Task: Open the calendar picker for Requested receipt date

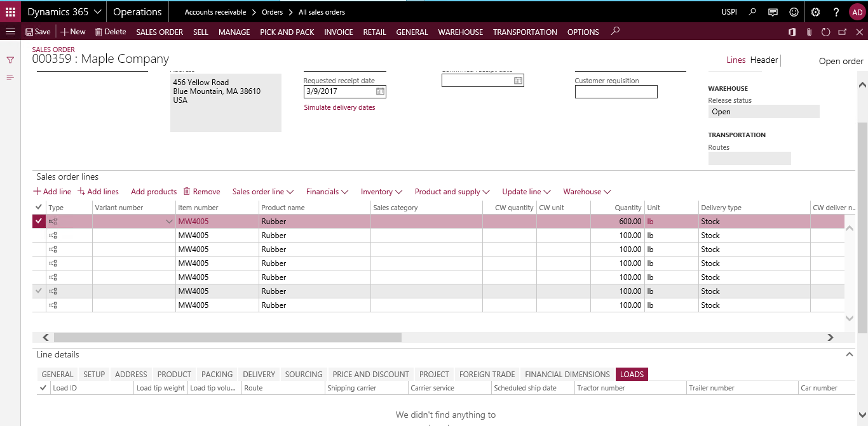Action: coord(379,91)
